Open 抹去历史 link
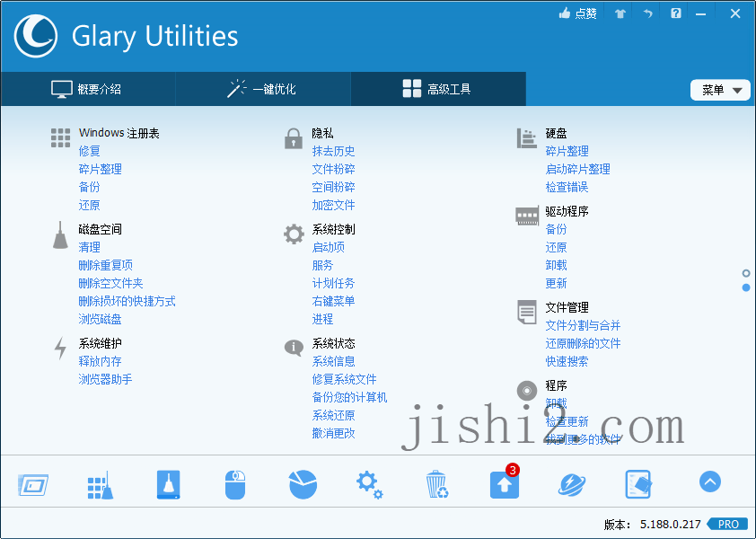This screenshot has width=756, height=539. pos(334,151)
